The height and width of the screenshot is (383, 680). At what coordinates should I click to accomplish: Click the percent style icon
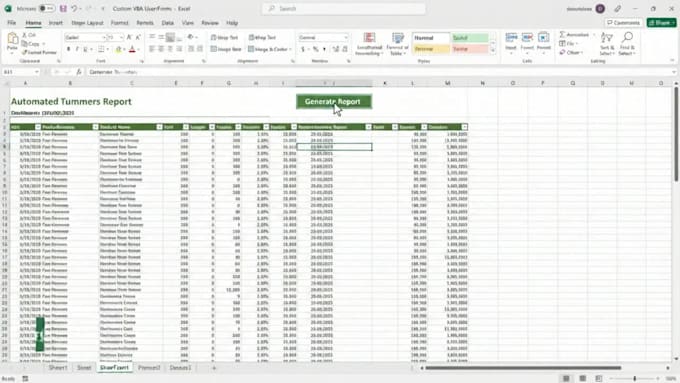tap(316, 49)
